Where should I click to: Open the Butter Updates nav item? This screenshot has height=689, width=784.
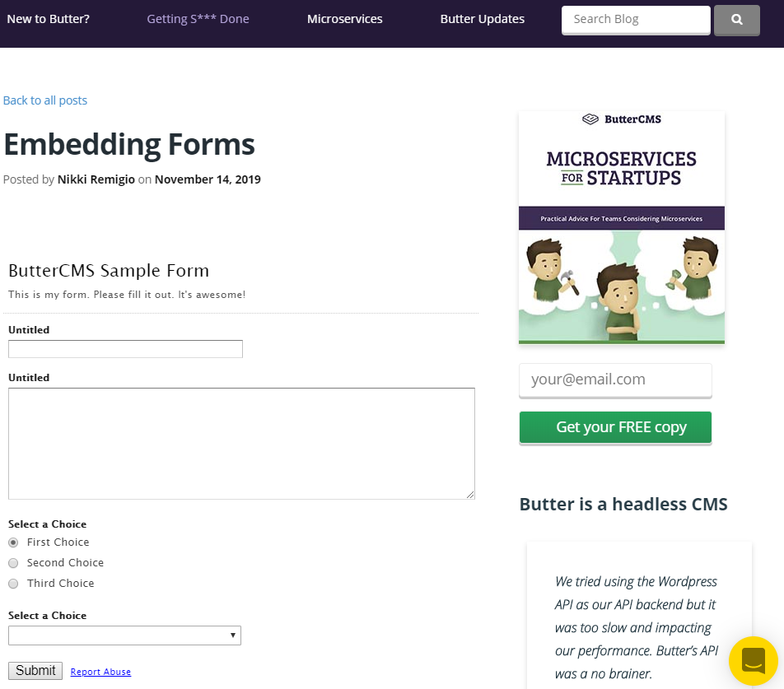click(x=482, y=19)
